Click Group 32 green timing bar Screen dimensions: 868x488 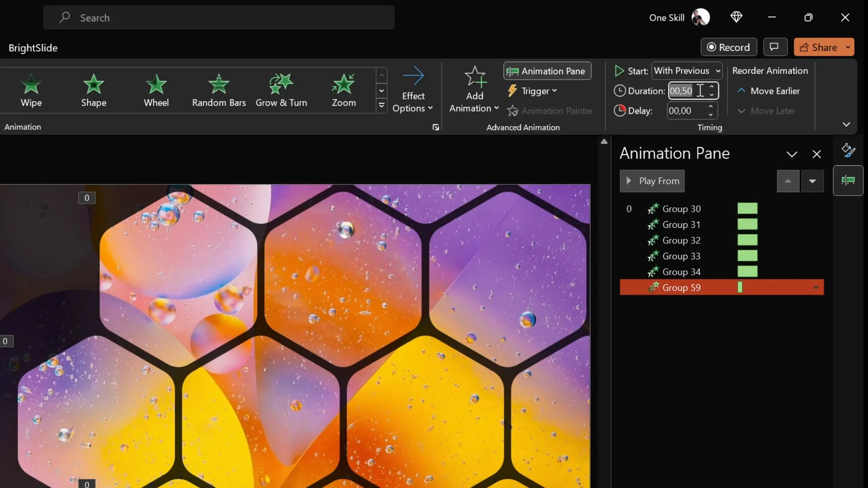click(747, 240)
